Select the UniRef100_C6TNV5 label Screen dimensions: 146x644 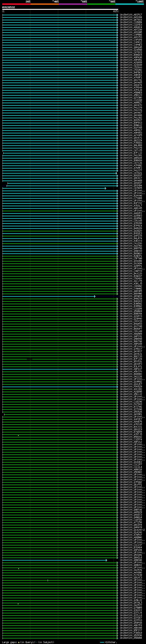131,188
